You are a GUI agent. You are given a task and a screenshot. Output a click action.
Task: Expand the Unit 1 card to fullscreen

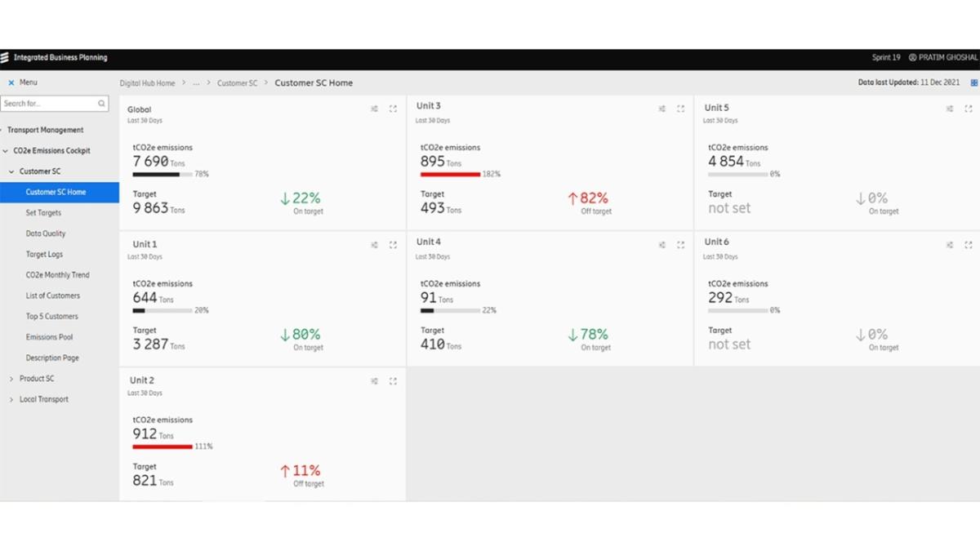[393, 245]
